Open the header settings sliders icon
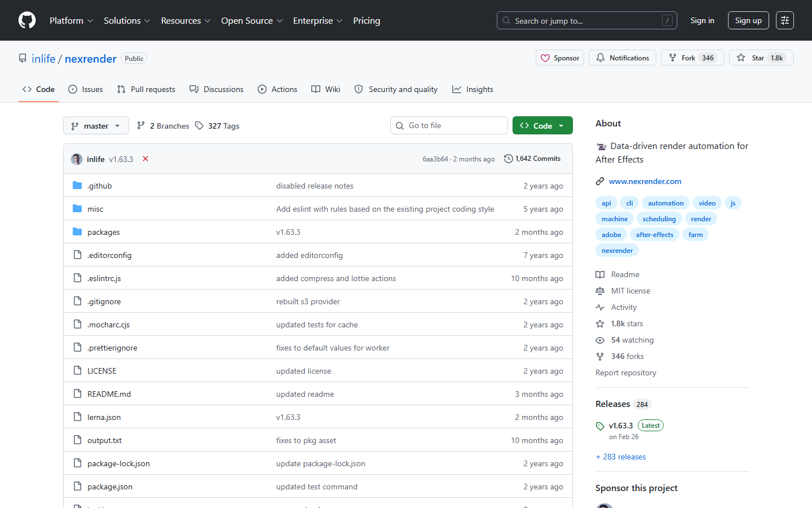The width and height of the screenshot is (812, 508). coord(784,20)
